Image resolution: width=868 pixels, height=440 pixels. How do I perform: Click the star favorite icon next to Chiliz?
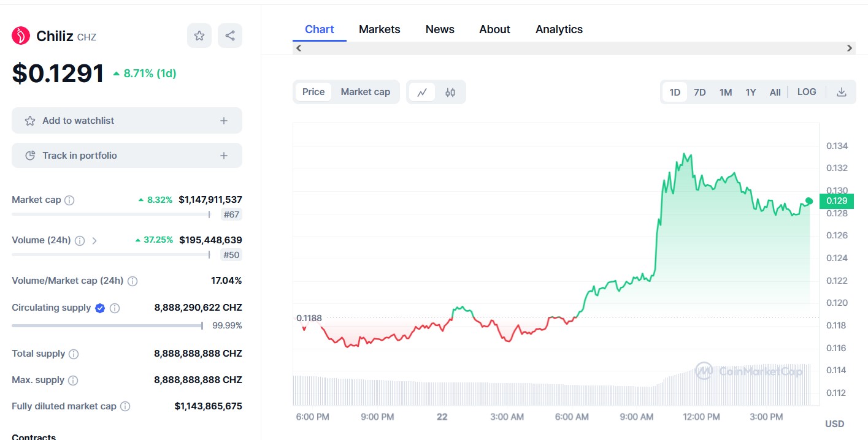(x=199, y=36)
